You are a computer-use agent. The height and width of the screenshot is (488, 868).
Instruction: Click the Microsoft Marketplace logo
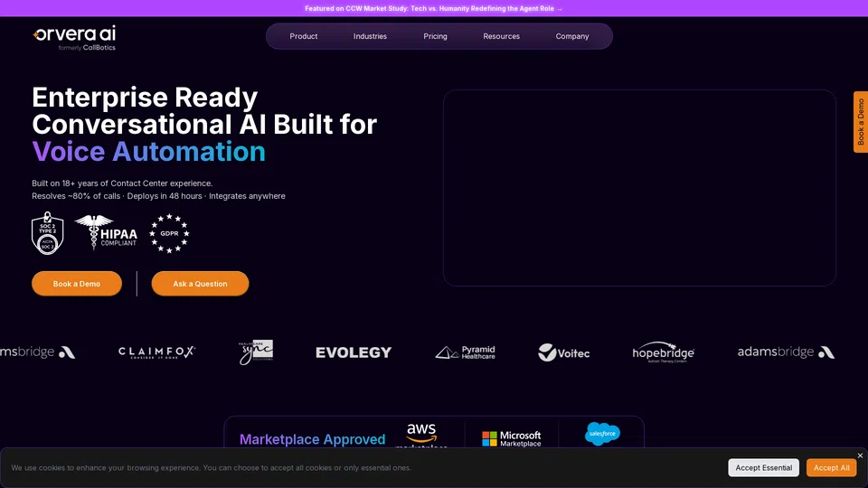tap(512, 439)
